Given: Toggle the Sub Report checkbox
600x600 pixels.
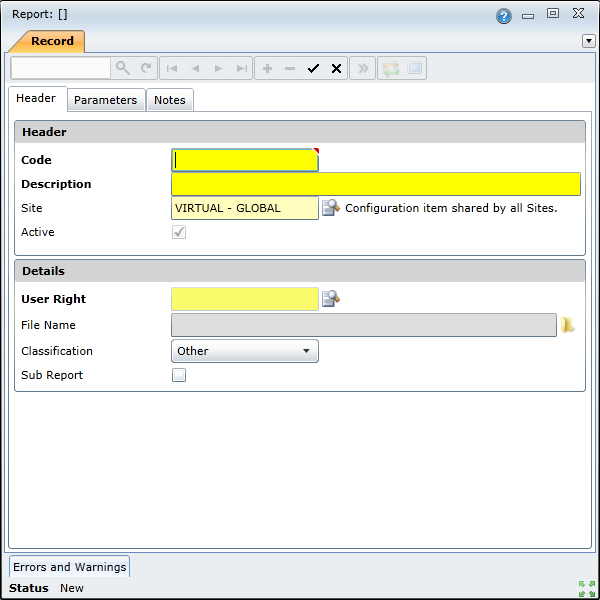Looking at the screenshot, I should (179, 375).
